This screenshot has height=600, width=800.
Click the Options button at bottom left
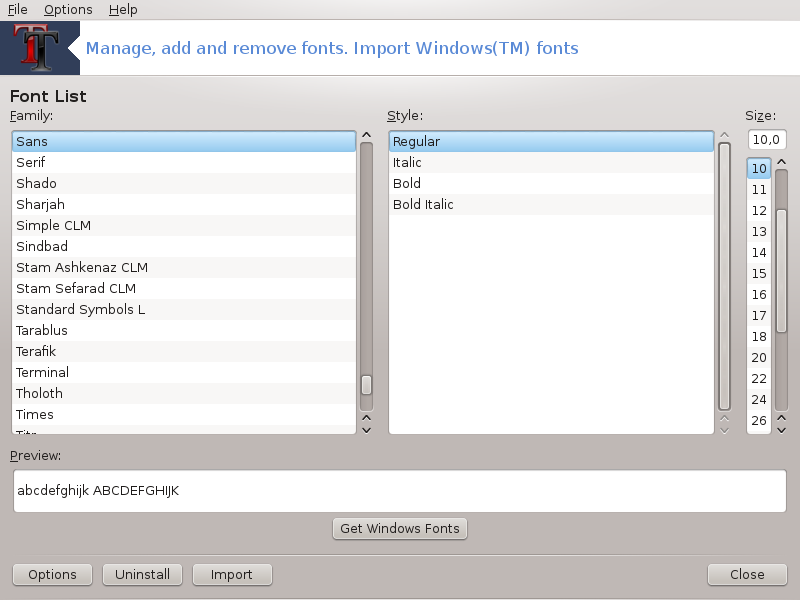52,574
